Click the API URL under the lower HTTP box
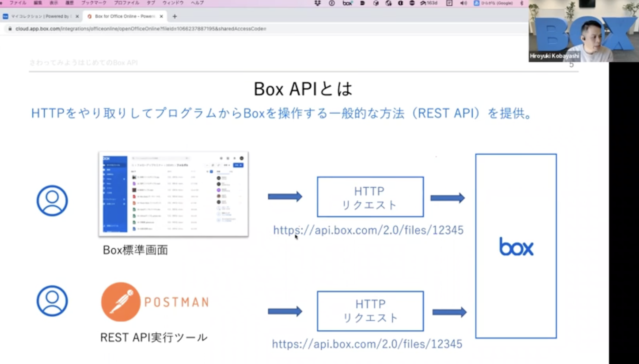This screenshot has height=364, width=639. [x=367, y=344]
